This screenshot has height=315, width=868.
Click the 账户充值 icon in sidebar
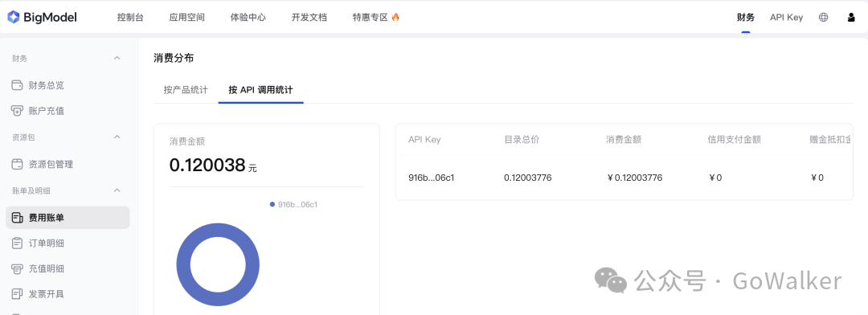(17, 111)
